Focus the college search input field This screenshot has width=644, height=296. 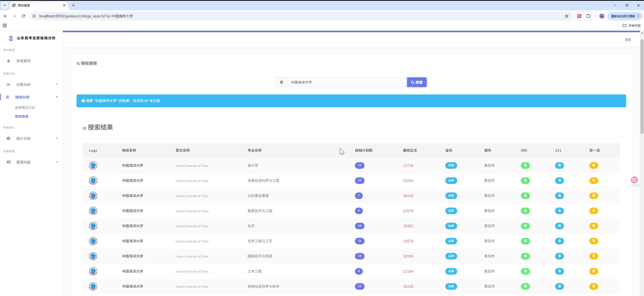pyautogui.click(x=347, y=82)
